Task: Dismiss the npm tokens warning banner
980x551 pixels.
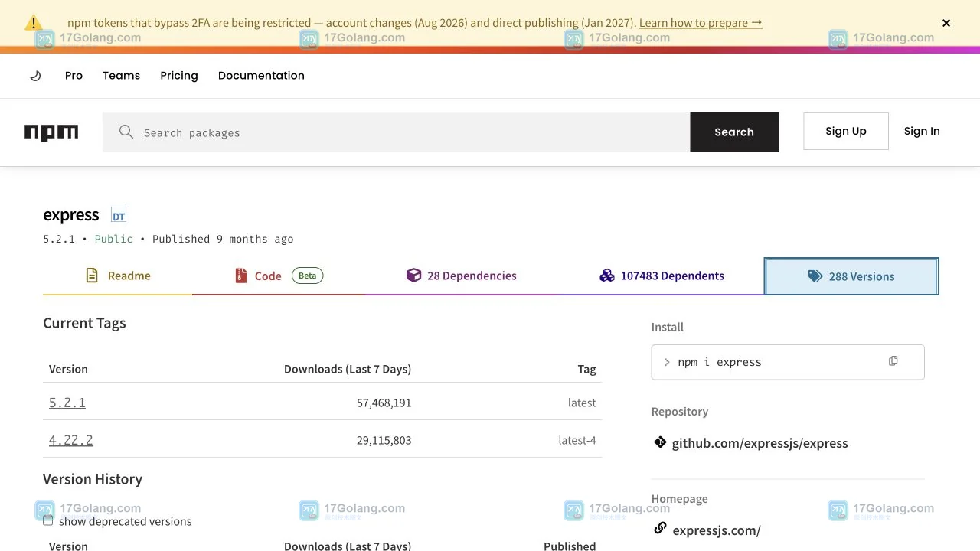Action: point(946,23)
